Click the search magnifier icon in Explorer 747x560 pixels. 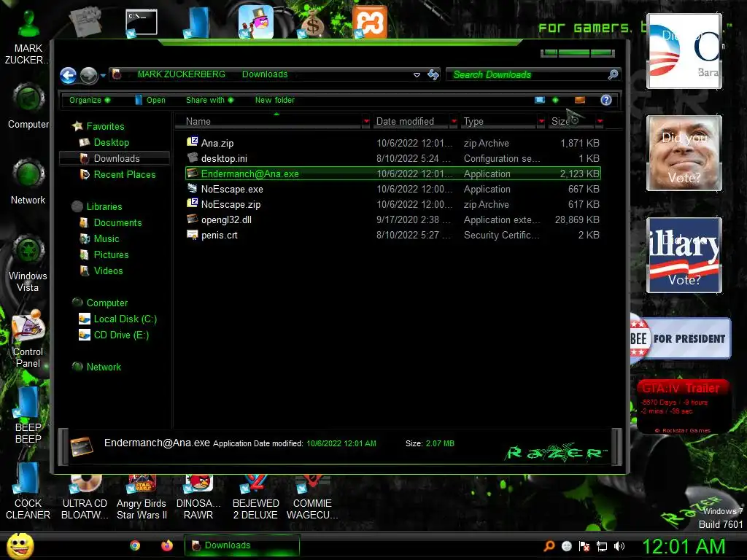point(613,74)
